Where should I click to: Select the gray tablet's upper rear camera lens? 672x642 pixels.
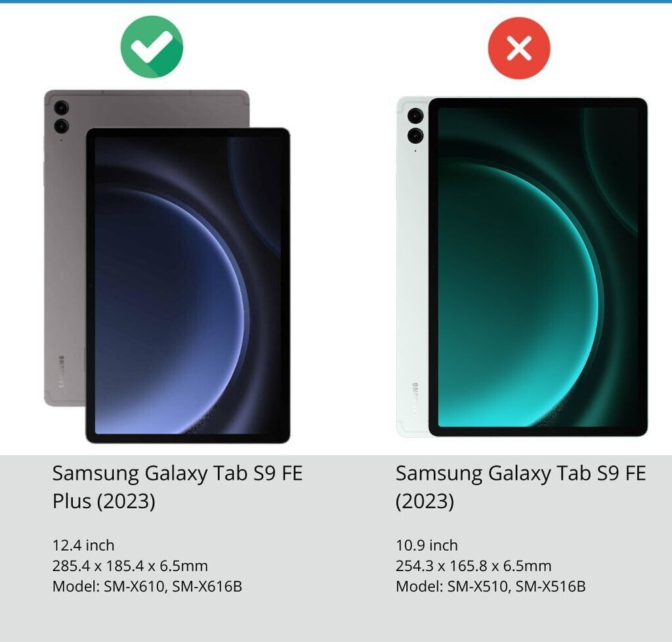(61, 107)
